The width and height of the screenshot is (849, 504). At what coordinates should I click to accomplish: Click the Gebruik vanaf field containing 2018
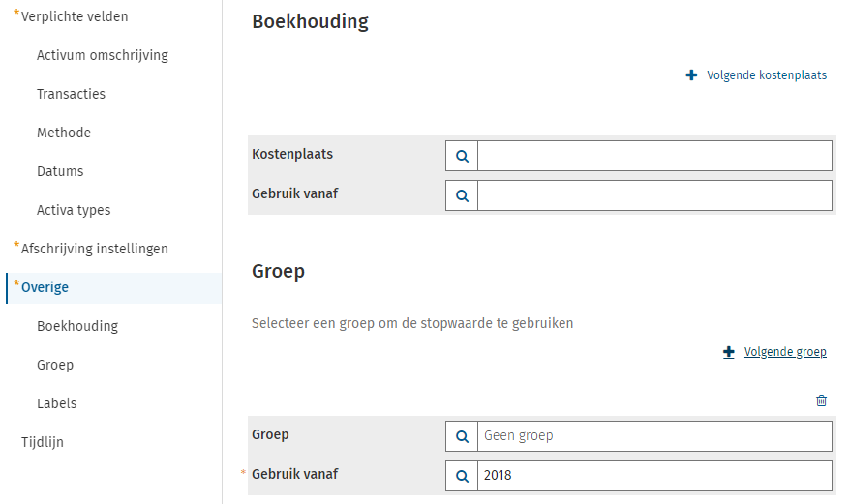[654, 476]
